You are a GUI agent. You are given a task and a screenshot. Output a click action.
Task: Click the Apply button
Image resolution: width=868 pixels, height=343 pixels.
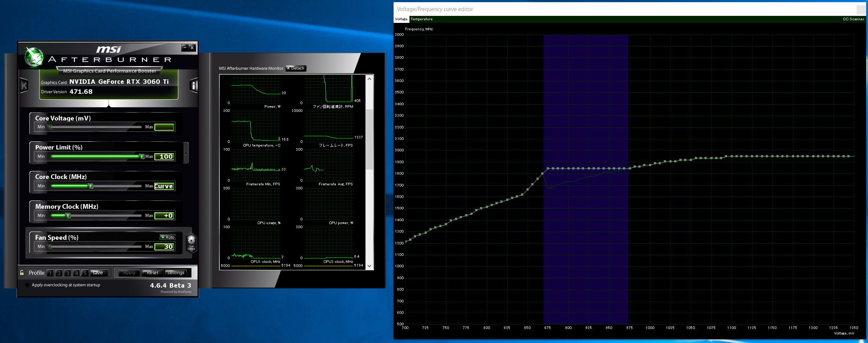pyautogui.click(x=129, y=273)
